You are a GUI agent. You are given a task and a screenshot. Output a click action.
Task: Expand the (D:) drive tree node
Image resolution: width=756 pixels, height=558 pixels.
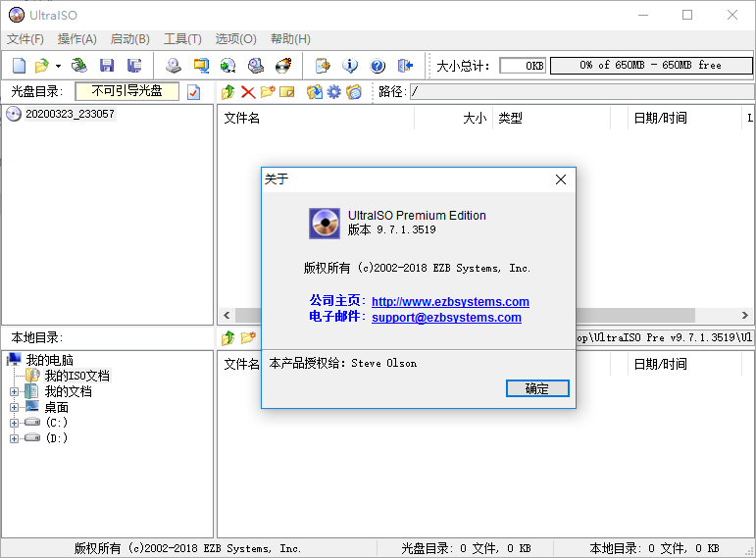14,438
